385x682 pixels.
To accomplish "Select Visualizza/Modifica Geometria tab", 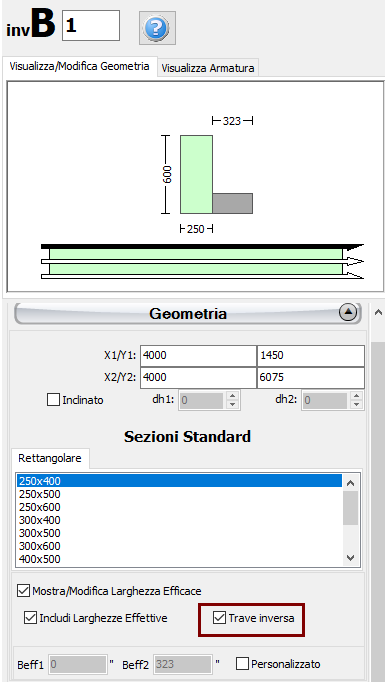I will click(x=80, y=67).
